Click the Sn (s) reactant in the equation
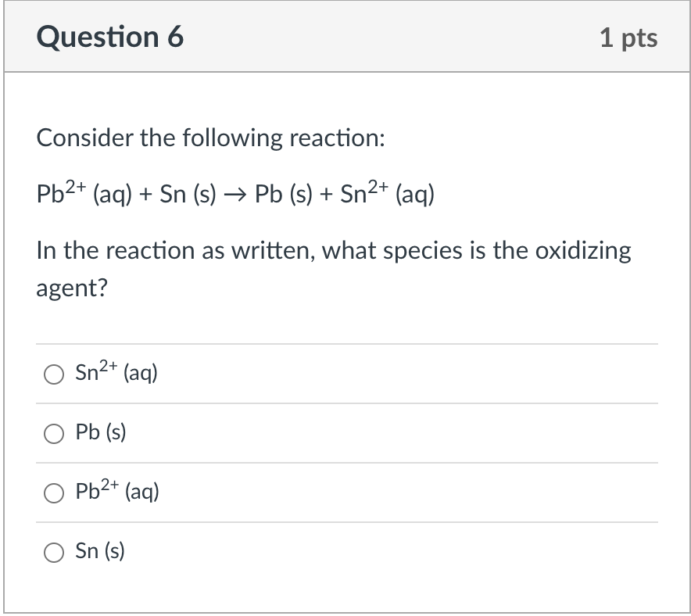Image resolution: width=691 pixels, height=616 pixels. (x=188, y=195)
